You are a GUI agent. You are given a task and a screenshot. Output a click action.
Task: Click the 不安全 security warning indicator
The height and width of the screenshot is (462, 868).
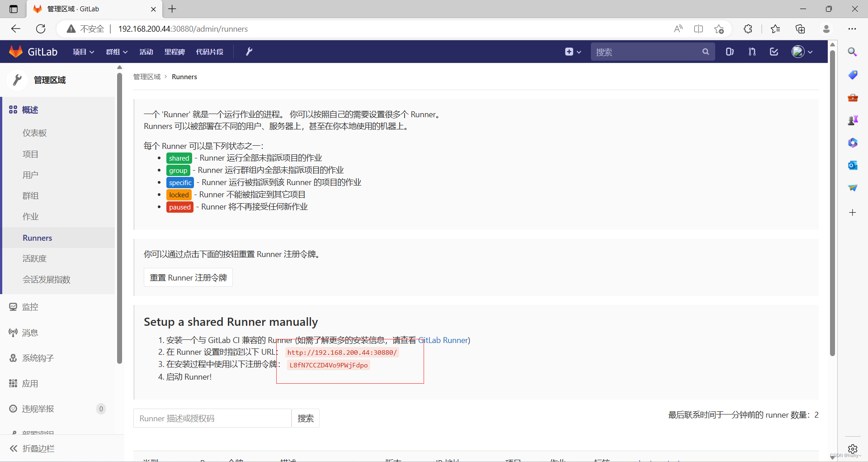click(x=86, y=29)
